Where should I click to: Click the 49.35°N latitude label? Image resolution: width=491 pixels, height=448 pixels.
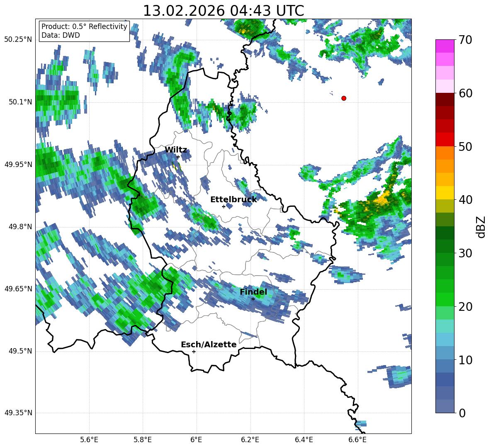coord(18,413)
